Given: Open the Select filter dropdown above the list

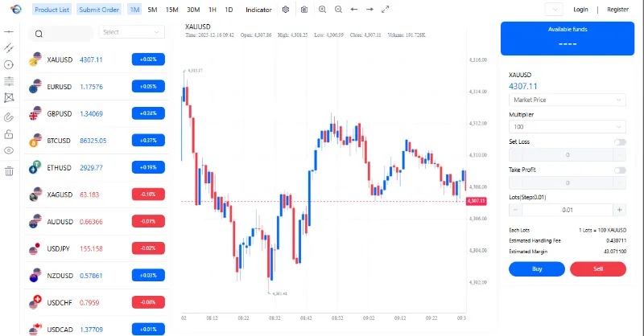Looking at the screenshot, I should [x=132, y=32].
